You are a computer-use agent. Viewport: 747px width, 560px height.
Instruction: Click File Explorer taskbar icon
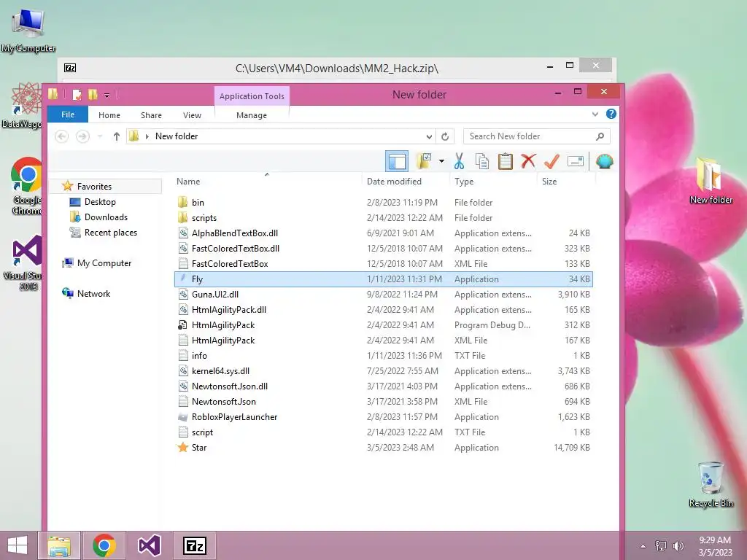coord(59,545)
